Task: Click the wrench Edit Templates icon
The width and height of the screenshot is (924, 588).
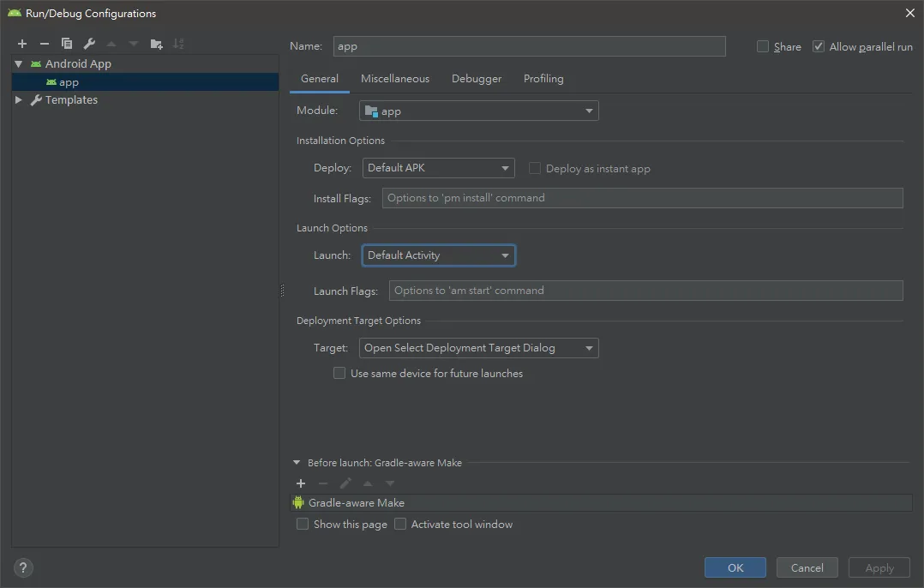Action: (89, 44)
